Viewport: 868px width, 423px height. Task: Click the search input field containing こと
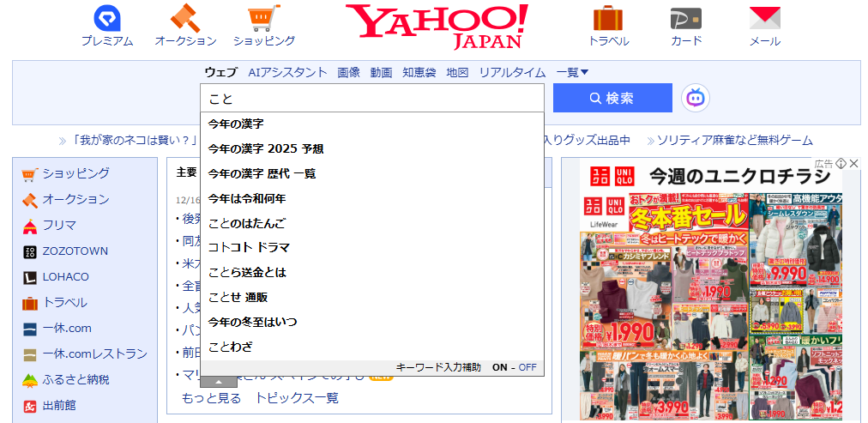[372, 99]
